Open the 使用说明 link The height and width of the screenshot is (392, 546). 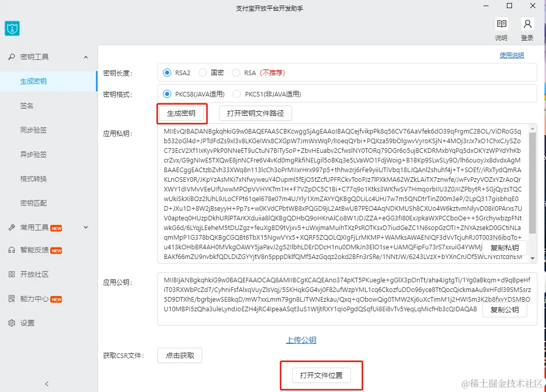(511, 55)
